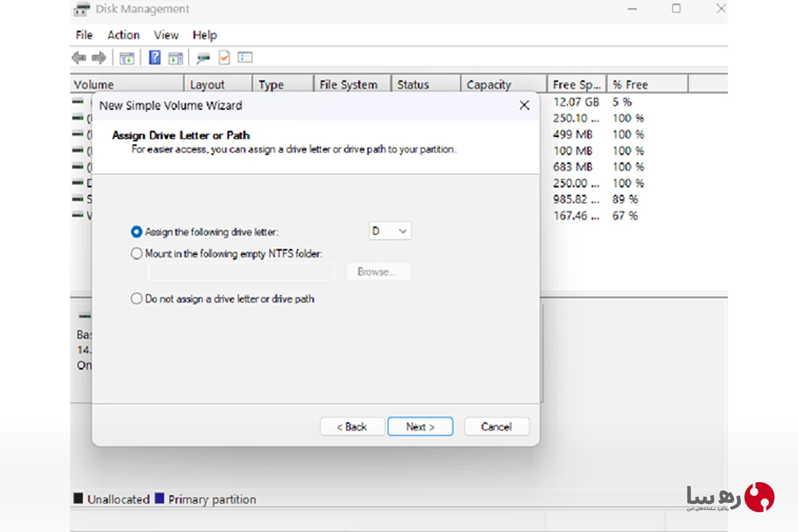Open the Action menu

pyautogui.click(x=124, y=35)
